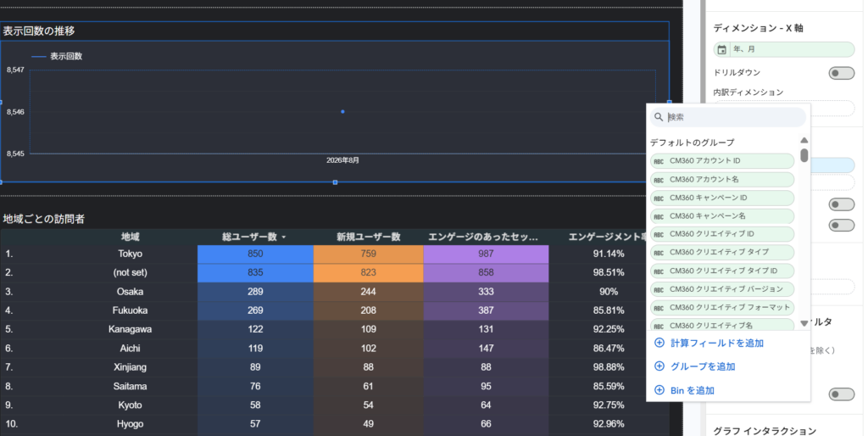868x436 pixels.
Task: Click the 2026年8月 data point on chart
Action: 342,112
